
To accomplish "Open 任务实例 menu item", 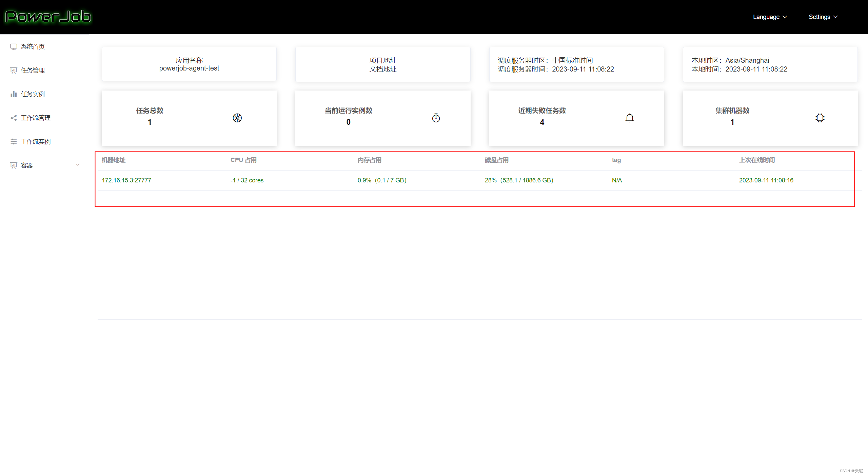I will [44, 94].
